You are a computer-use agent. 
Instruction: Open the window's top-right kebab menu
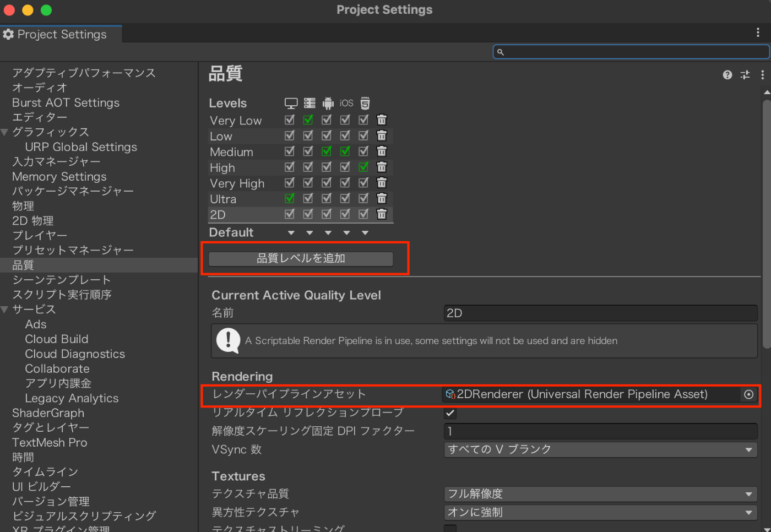tap(758, 32)
